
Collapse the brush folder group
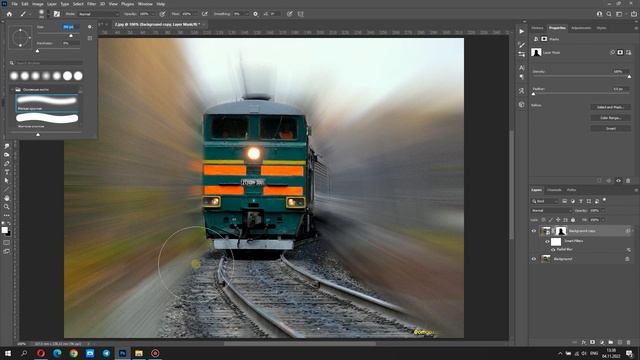click(12, 89)
